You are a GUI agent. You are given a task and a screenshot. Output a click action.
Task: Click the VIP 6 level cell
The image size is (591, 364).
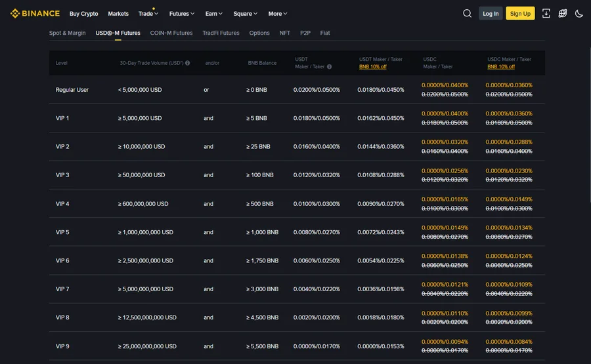click(62, 260)
